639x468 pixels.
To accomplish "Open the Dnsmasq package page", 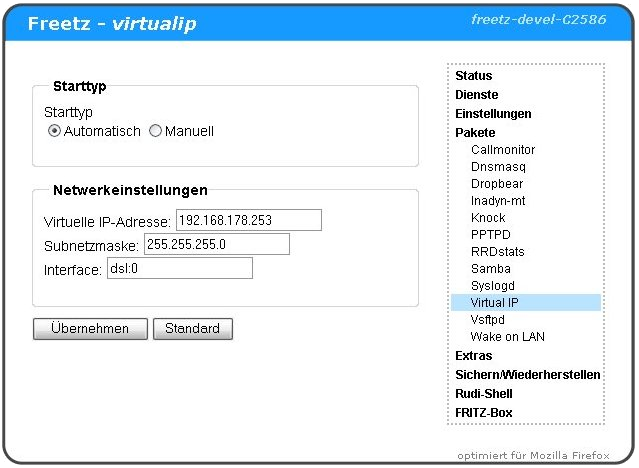I will pyautogui.click(x=498, y=167).
